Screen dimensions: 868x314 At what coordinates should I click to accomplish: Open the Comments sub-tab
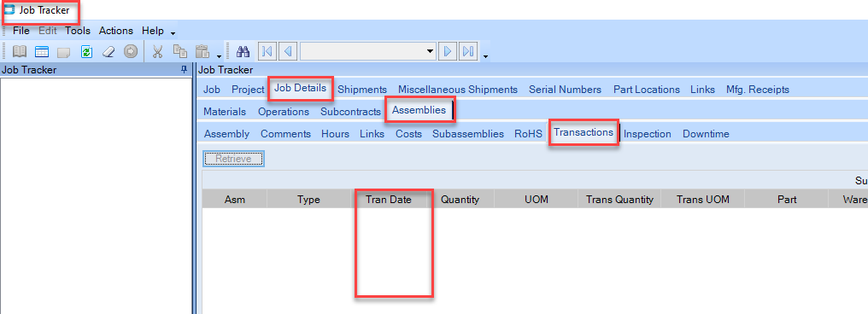click(x=285, y=134)
